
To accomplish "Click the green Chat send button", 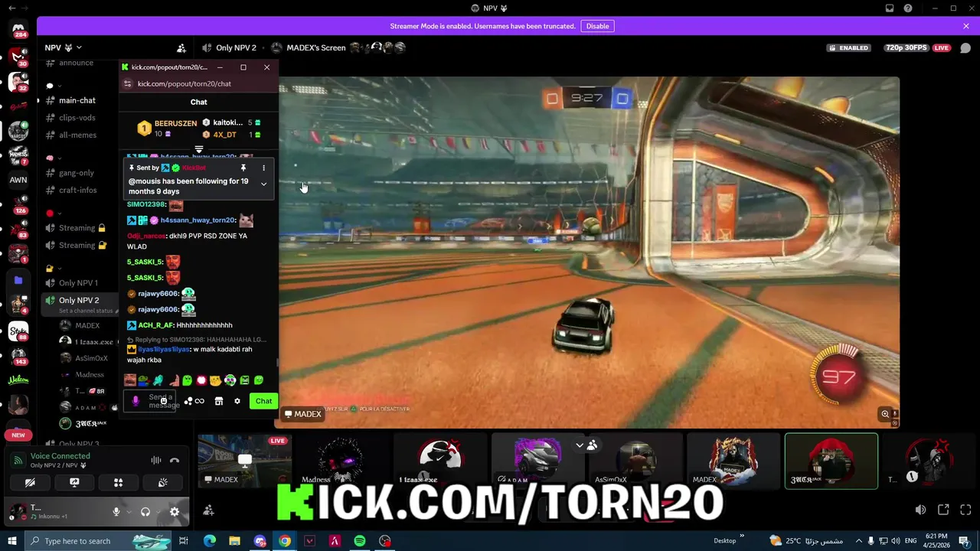I will pos(263,401).
